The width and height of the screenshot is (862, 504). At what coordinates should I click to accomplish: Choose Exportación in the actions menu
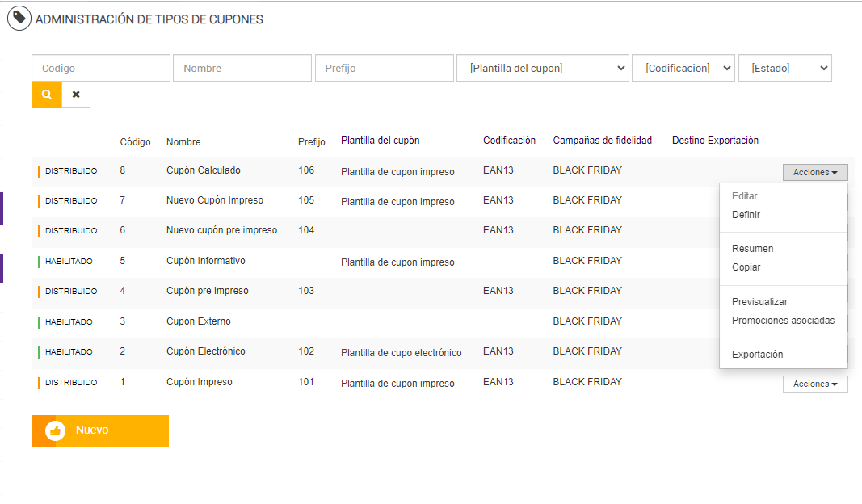[757, 355]
